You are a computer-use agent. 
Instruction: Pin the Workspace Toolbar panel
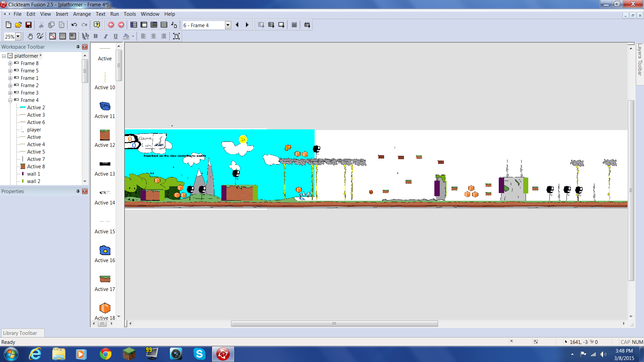(x=78, y=47)
